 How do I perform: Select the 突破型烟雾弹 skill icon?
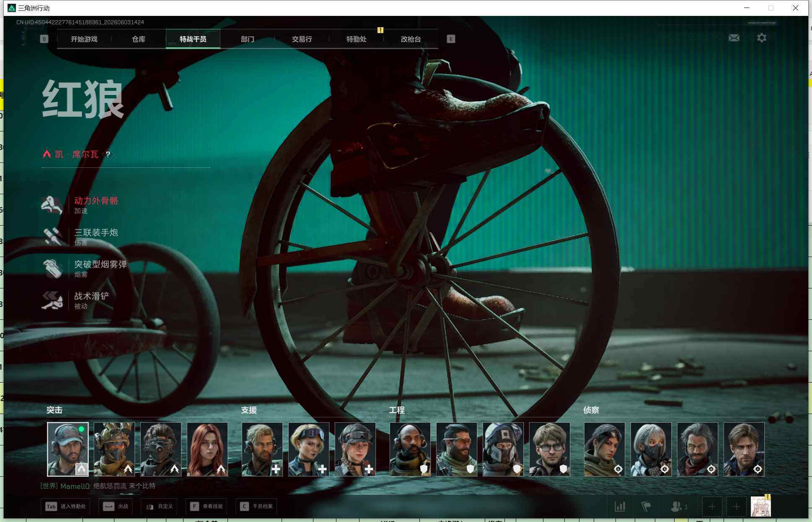(52, 268)
